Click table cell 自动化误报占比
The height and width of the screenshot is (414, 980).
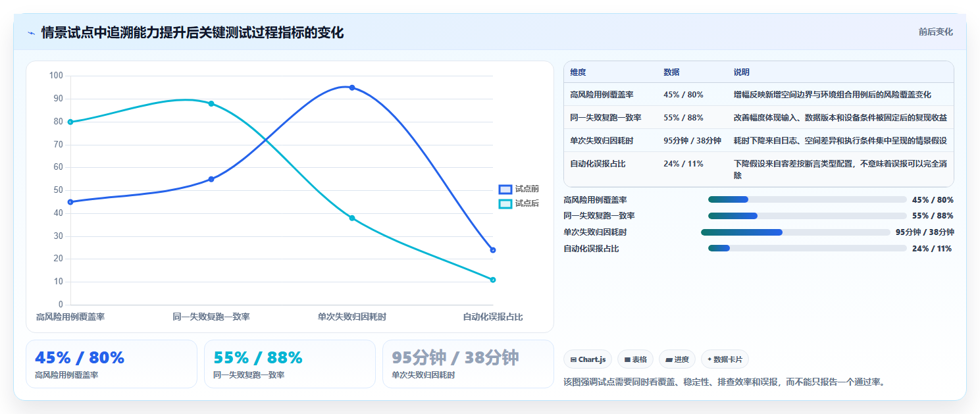click(598, 164)
